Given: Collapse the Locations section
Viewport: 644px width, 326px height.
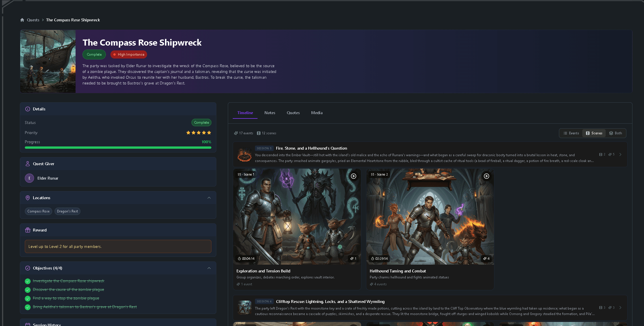Looking at the screenshot, I should tap(209, 198).
